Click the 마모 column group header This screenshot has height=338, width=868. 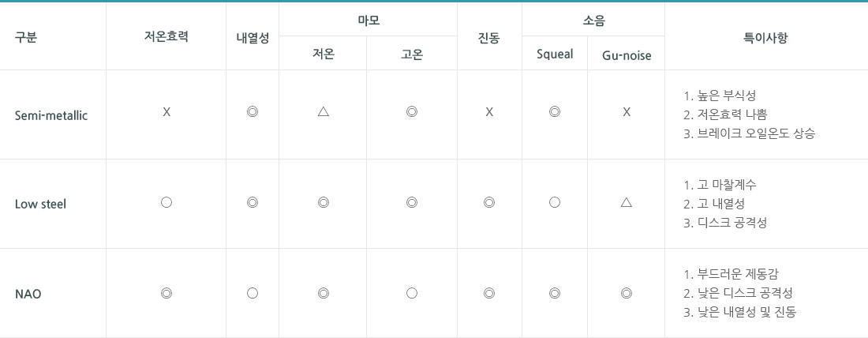click(x=369, y=21)
